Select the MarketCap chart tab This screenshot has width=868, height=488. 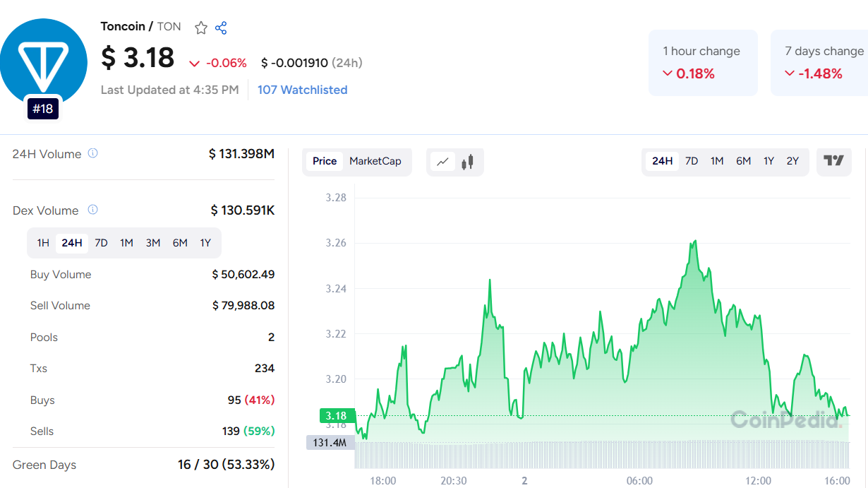point(375,161)
